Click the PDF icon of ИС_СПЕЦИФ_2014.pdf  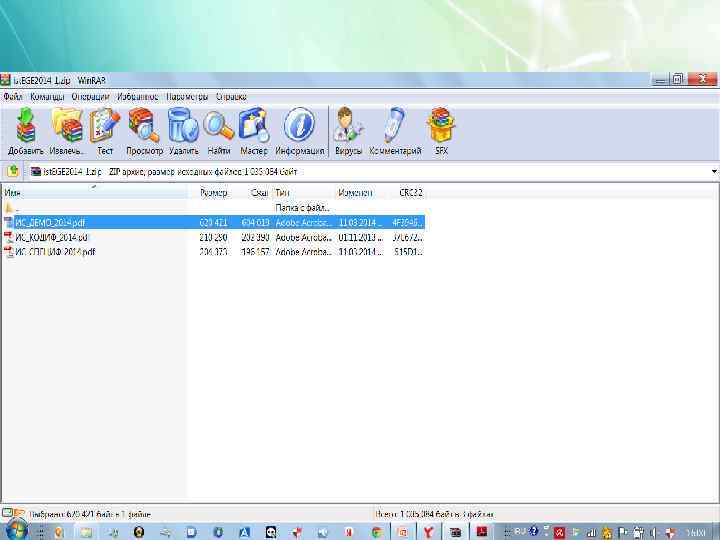click(x=9, y=252)
